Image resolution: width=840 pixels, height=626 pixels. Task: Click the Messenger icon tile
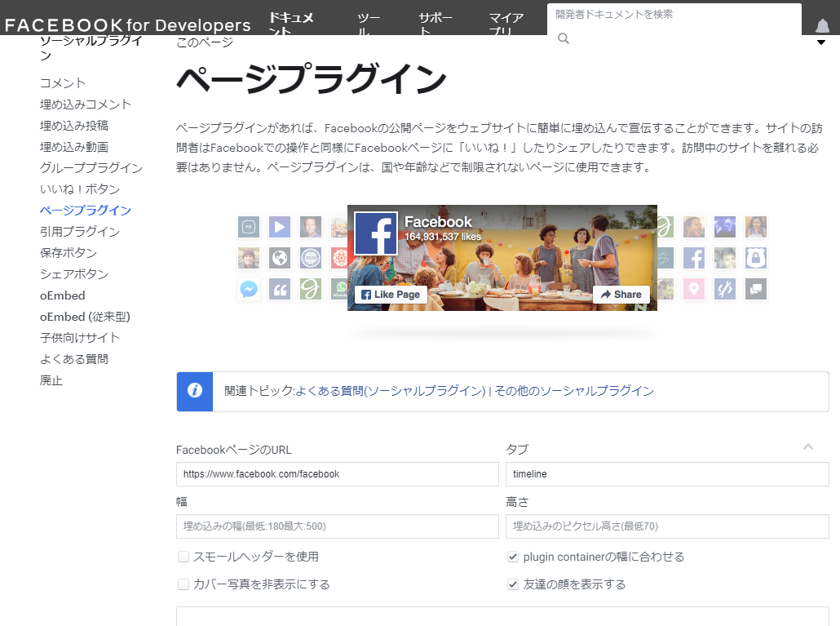249,289
